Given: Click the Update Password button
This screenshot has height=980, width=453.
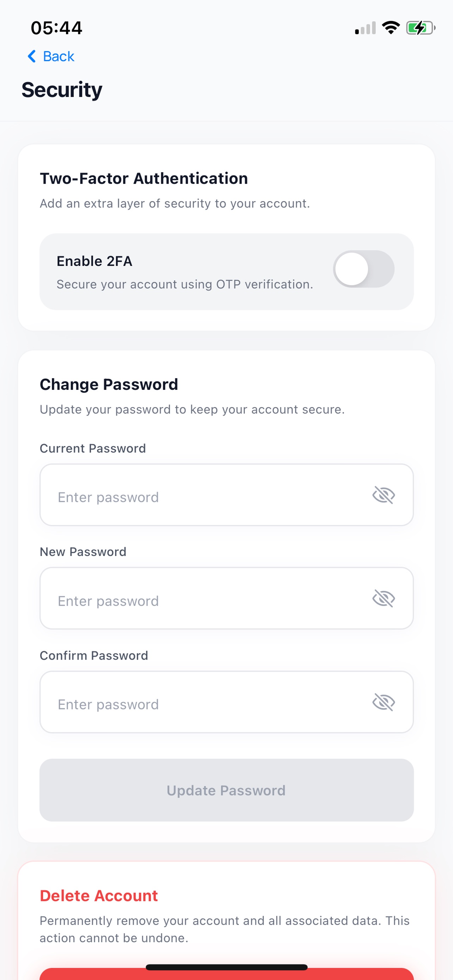Looking at the screenshot, I should 226,790.
